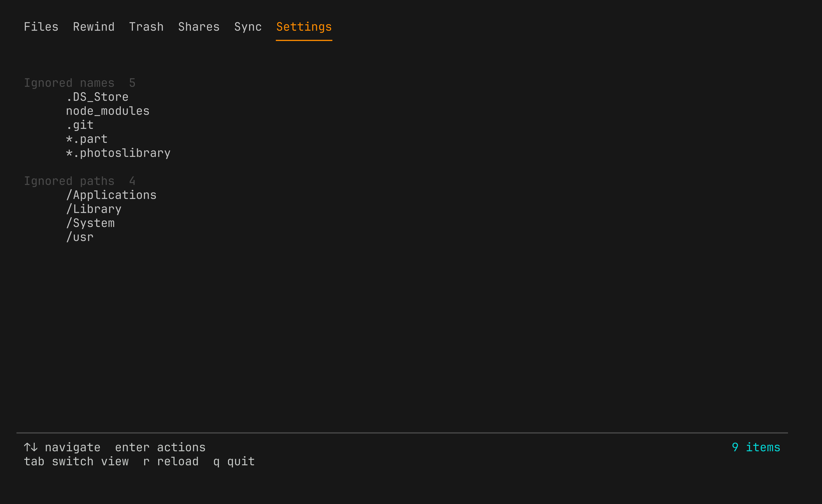Select the .DS_Store ignored name
This screenshot has width=822, height=504.
[x=97, y=97]
